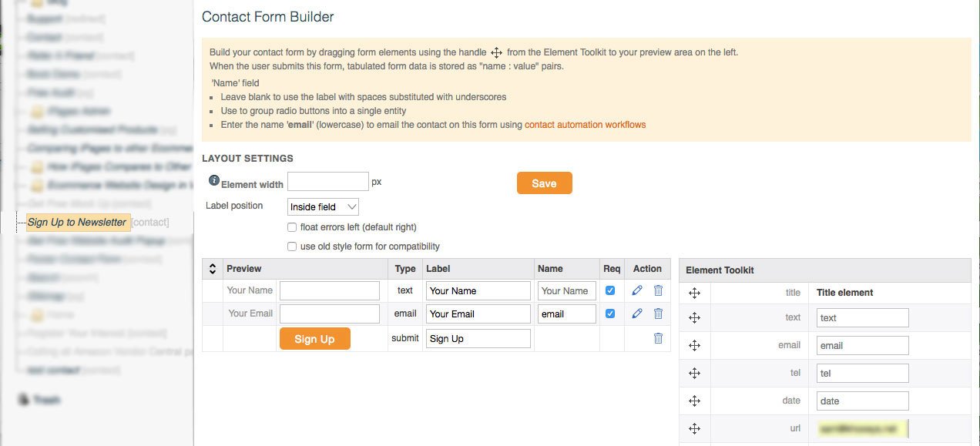Click the edit pencil for Your Name row
Screen dimensions: 980x446
click(x=636, y=290)
